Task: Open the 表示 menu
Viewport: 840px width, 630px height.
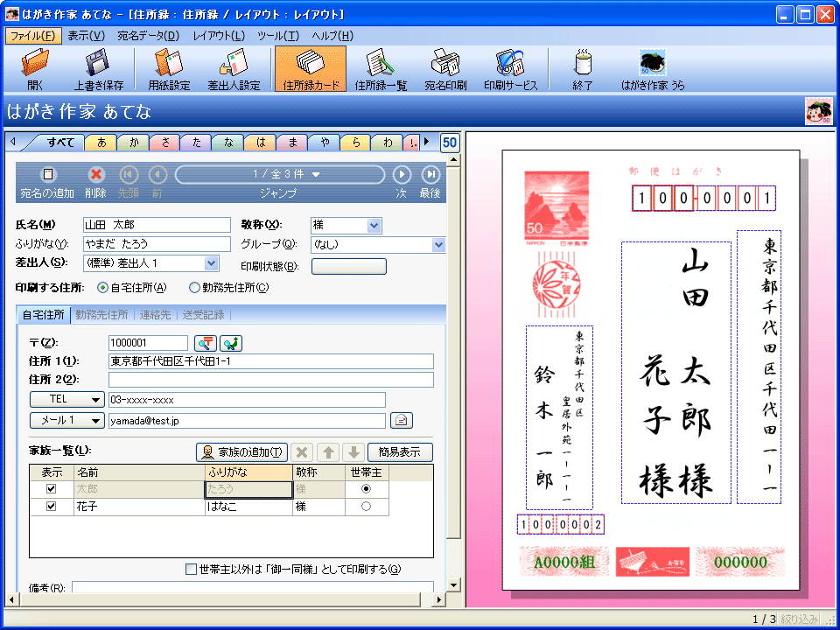Action: (x=87, y=36)
